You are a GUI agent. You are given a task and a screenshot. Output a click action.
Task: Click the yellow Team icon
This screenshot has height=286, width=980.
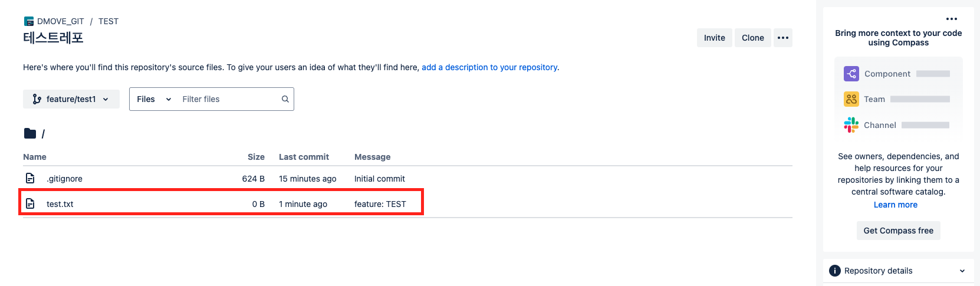click(x=851, y=99)
